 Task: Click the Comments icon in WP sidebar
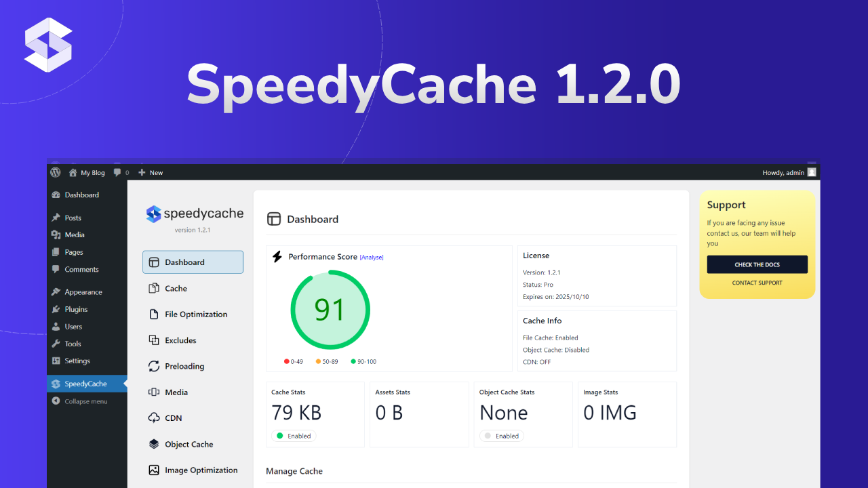point(56,269)
